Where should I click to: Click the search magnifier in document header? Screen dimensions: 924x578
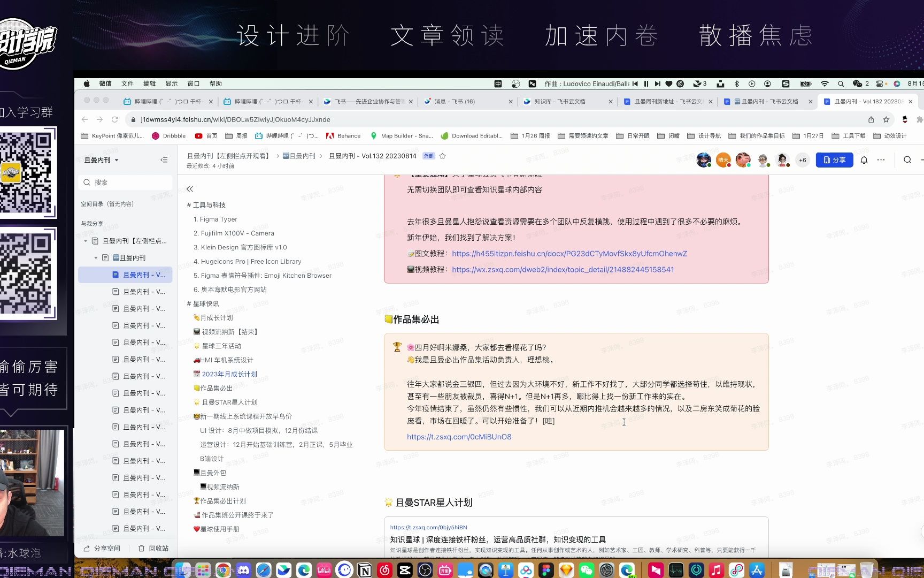pyautogui.click(x=907, y=159)
